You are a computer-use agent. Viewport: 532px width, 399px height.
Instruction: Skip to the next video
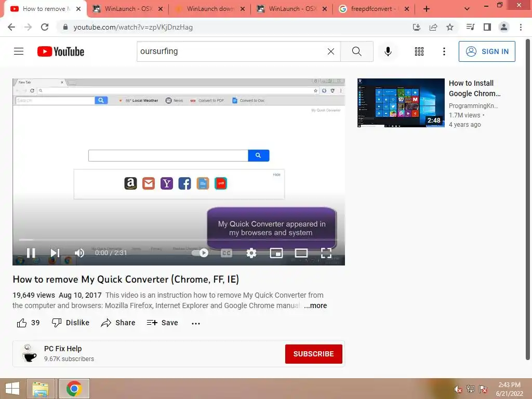coord(55,253)
